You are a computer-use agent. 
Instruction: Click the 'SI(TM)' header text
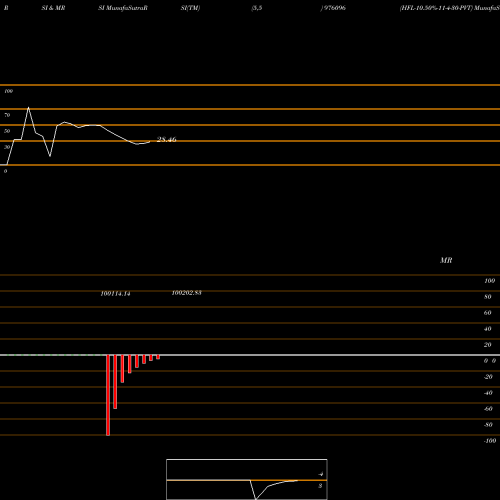pos(190,8)
